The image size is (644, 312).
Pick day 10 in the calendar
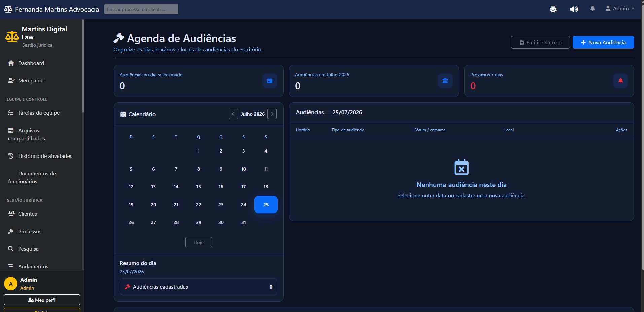(243, 169)
